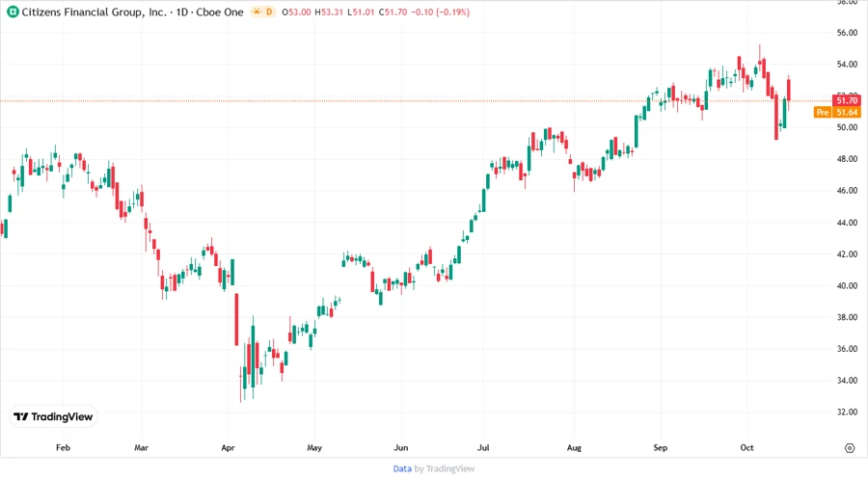Viewport: 868px width, 480px height.
Task: Click the close value C51.70
Action: tap(393, 13)
